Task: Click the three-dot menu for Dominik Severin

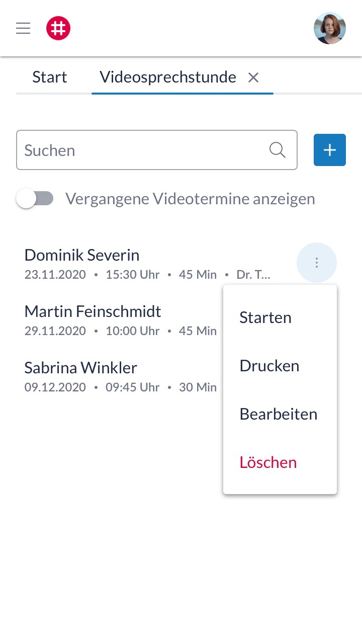Action: [x=317, y=263]
